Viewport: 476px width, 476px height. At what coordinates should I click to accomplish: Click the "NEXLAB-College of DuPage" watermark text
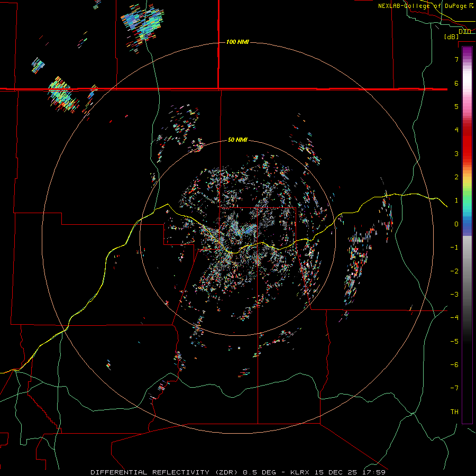coord(423,6)
